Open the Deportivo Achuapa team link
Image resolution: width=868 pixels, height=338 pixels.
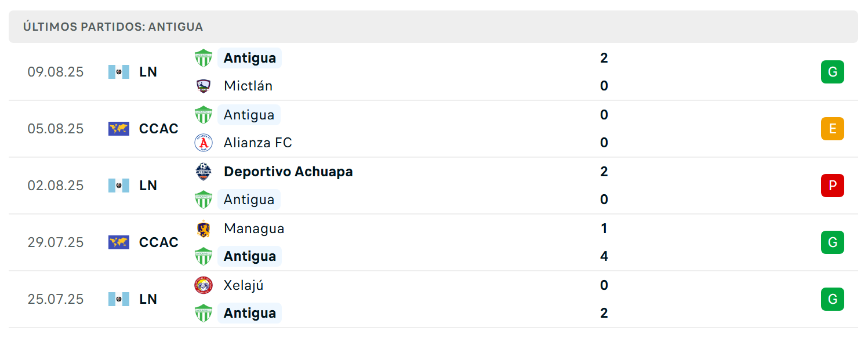288,172
